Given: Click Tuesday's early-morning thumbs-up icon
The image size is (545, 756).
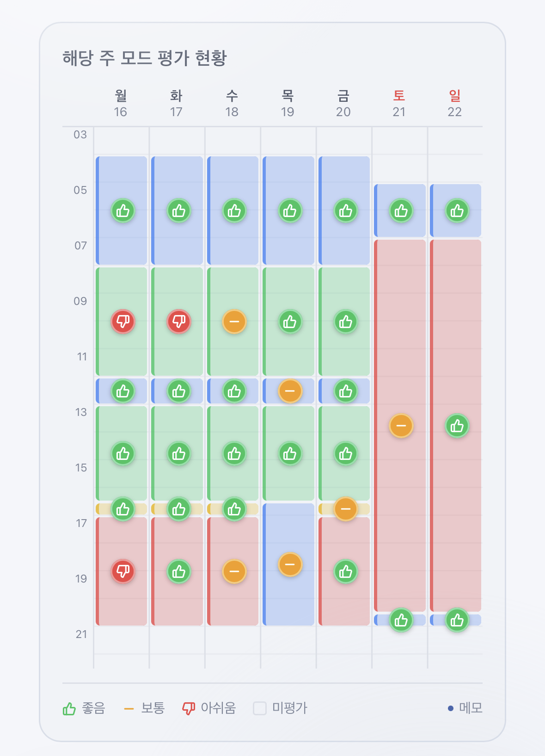Looking at the screenshot, I should click(179, 211).
